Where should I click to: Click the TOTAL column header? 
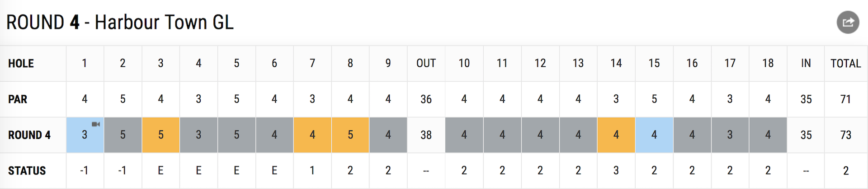tap(845, 63)
